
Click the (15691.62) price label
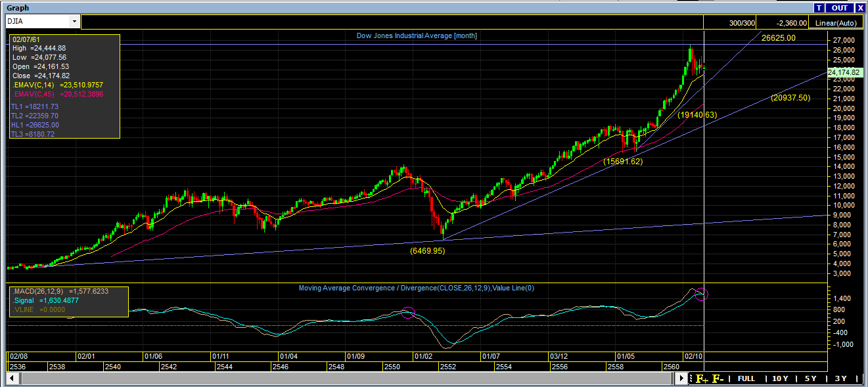[x=623, y=161]
